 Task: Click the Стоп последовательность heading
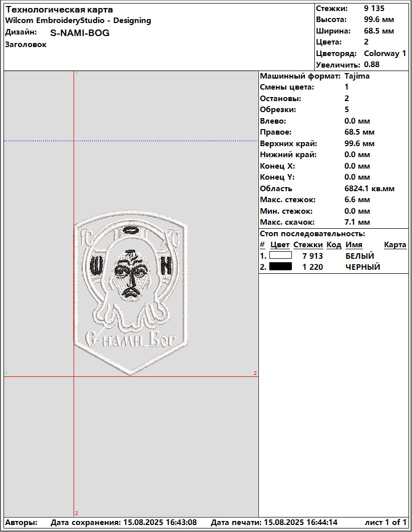pos(312,233)
